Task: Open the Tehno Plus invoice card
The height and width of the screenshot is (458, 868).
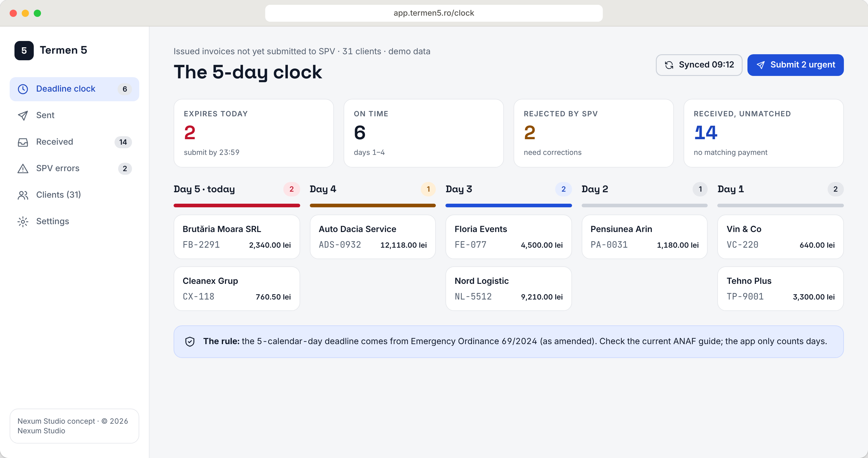Action: point(780,289)
